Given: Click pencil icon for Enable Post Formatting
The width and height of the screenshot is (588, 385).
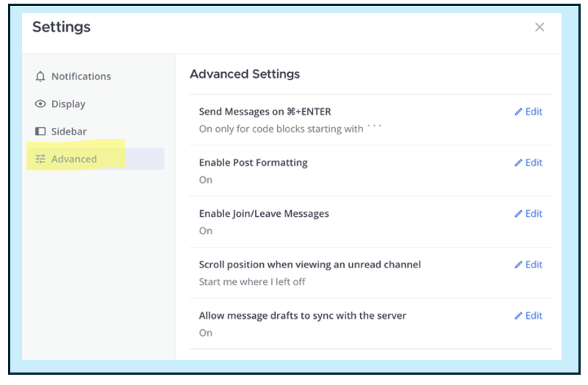Looking at the screenshot, I should [518, 163].
